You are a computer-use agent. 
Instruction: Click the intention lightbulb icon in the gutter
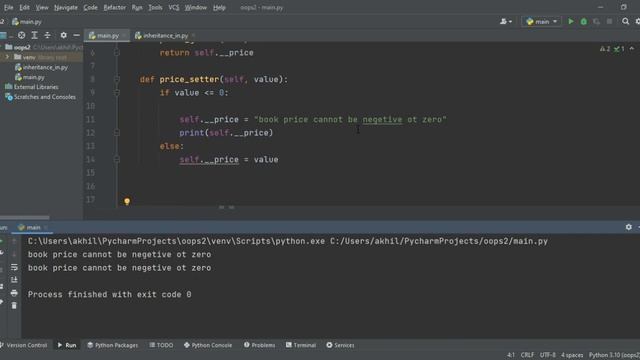[127, 201]
